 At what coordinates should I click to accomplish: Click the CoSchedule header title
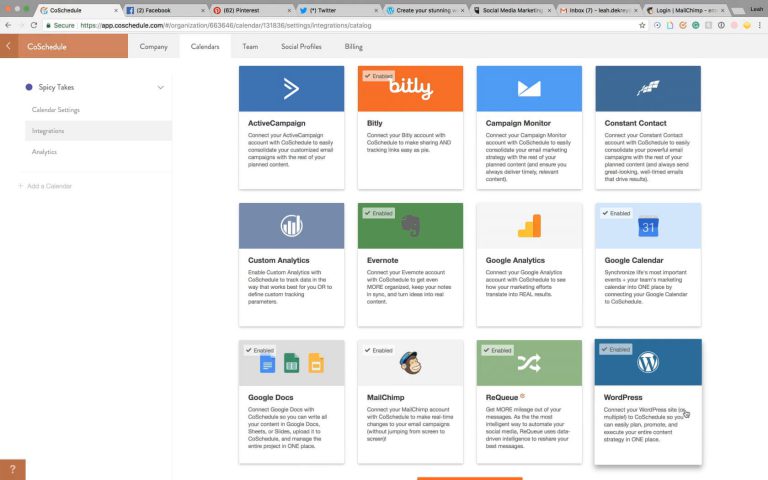[47, 47]
